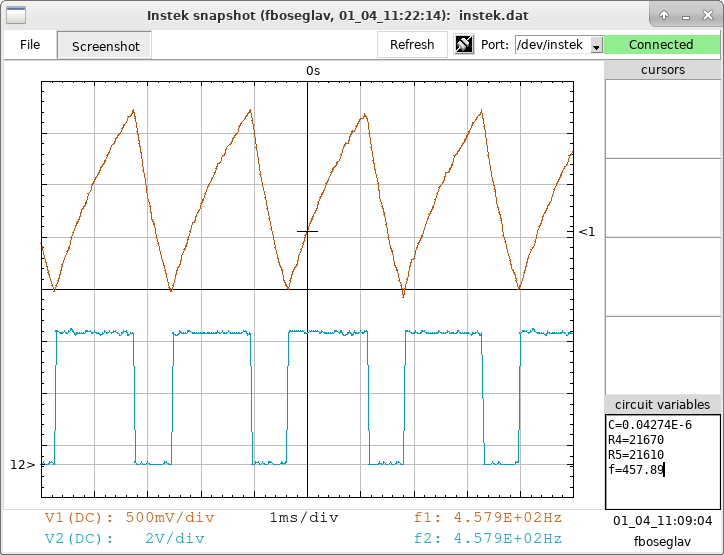Expand the Port dropdown arrow
The height and width of the screenshot is (555, 724).
pyautogui.click(x=596, y=46)
